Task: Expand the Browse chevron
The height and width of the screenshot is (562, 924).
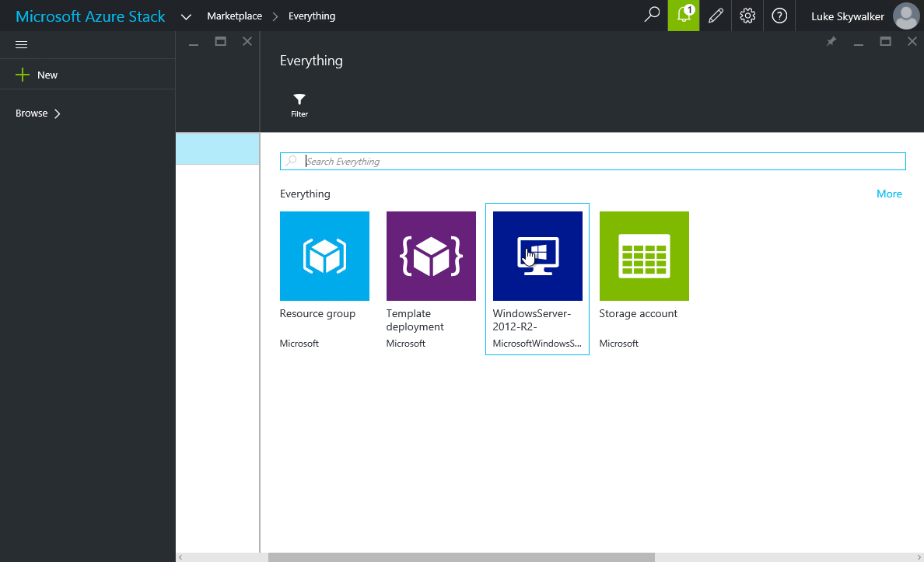Action: click(57, 113)
